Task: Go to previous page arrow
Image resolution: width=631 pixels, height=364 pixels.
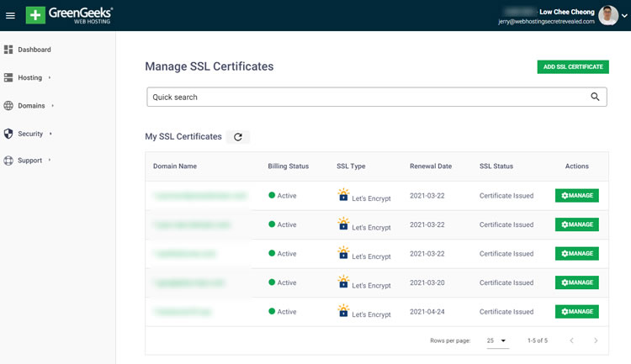Action: coord(571,340)
